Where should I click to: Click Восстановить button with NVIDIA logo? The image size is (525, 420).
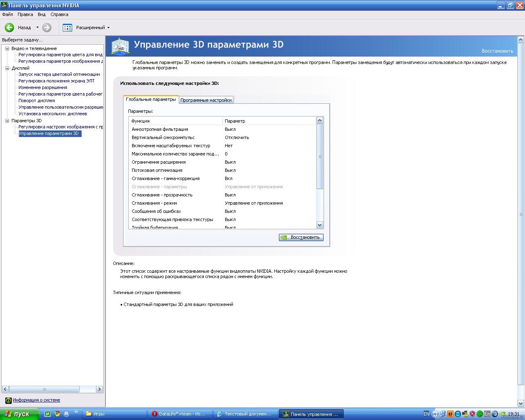301,237
